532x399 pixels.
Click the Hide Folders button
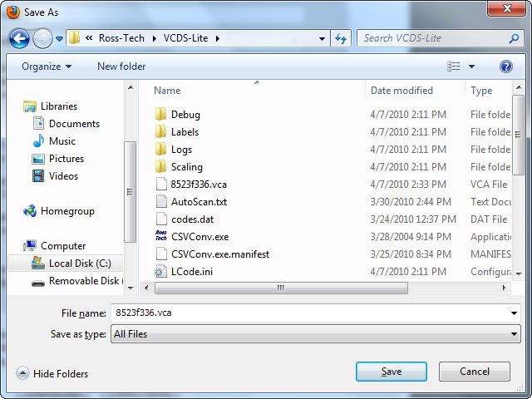pos(52,373)
